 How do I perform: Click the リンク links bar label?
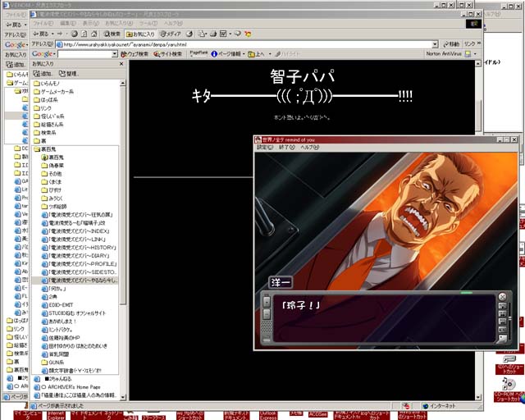(470, 44)
